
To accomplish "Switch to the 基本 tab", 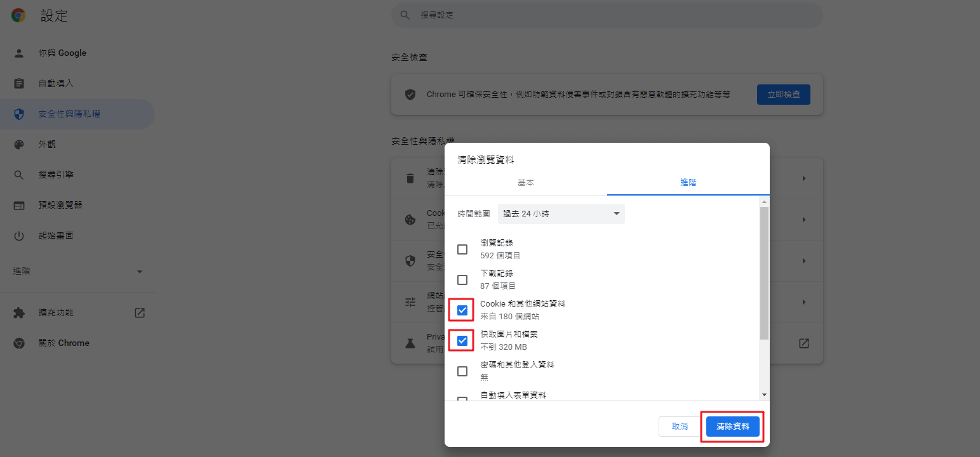I will coord(526,182).
